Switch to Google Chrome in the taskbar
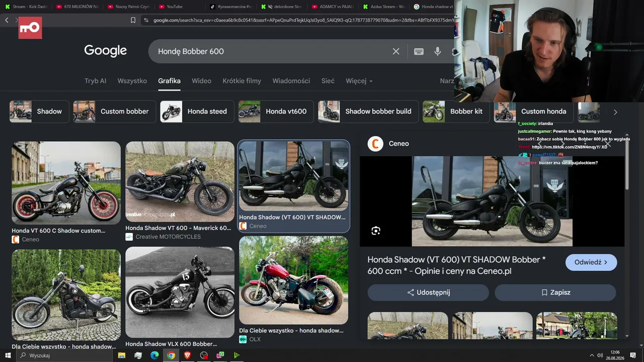 (x=171, y=355)
